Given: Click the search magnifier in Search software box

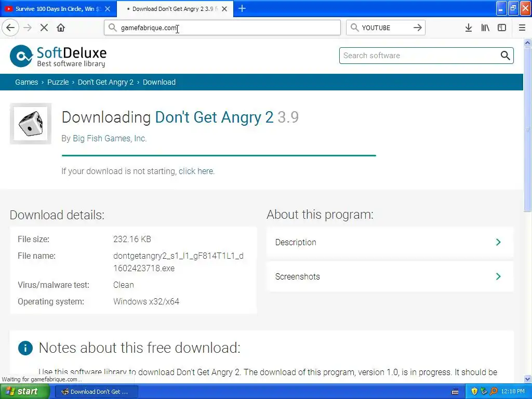Looking at the screenshot, I should (505, 55).
